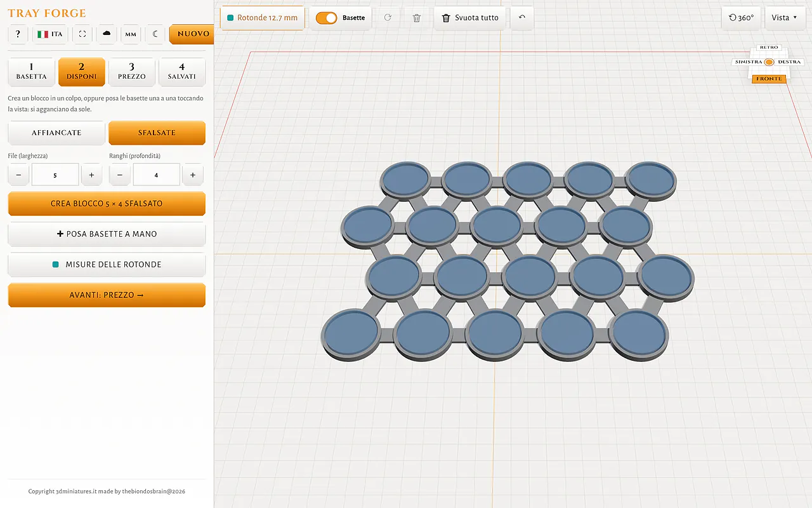Click Avanti: Prezzo button
Viewport: 812px width, 508px height.
[x=107, y=295]
